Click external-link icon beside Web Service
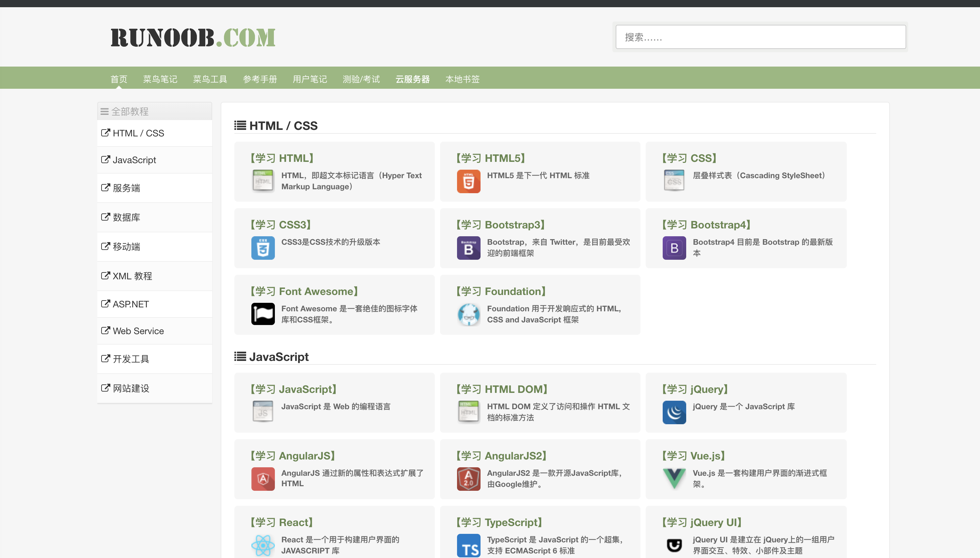Image resolution: width=980 pixels, height=558 pixels. tap(105, 330)
